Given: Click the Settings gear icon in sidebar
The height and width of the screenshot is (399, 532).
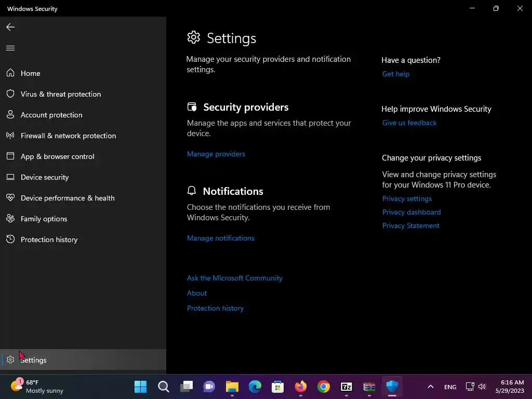Looking at the screenshot, I should click(10, 360).
